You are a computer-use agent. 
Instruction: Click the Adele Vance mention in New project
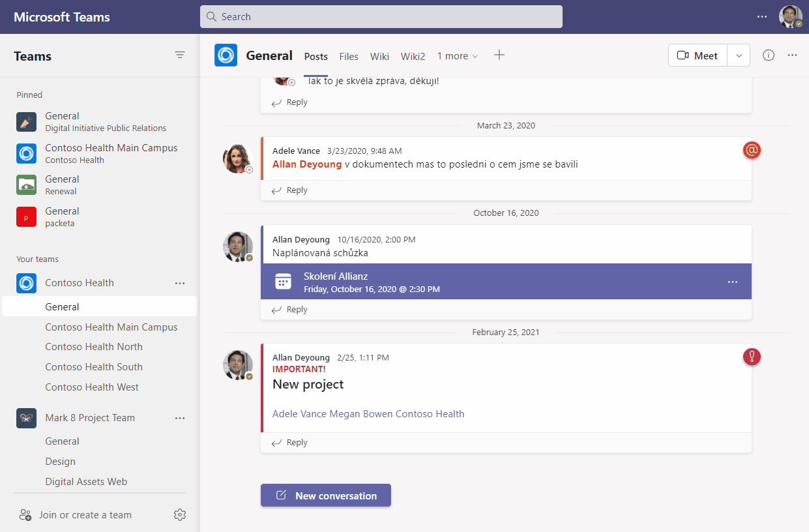pyautogui.click(x=299, y=413)
